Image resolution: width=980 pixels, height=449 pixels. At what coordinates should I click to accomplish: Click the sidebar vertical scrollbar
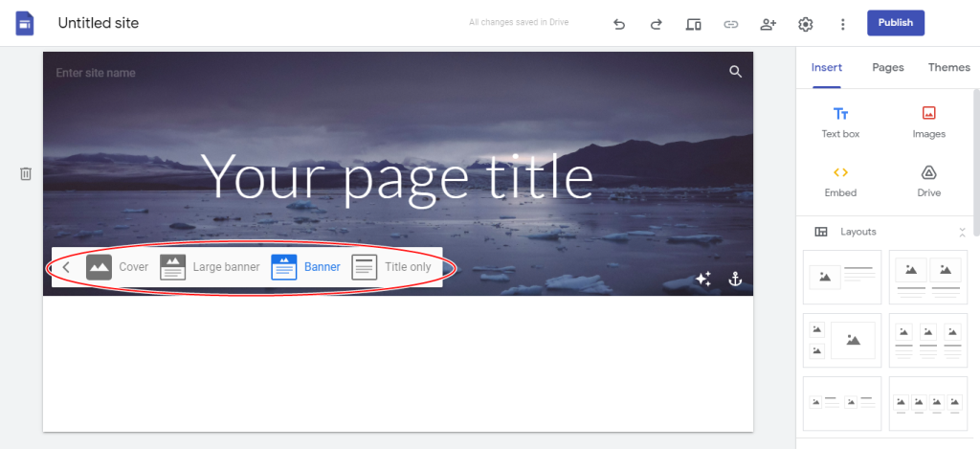[976, 163]
